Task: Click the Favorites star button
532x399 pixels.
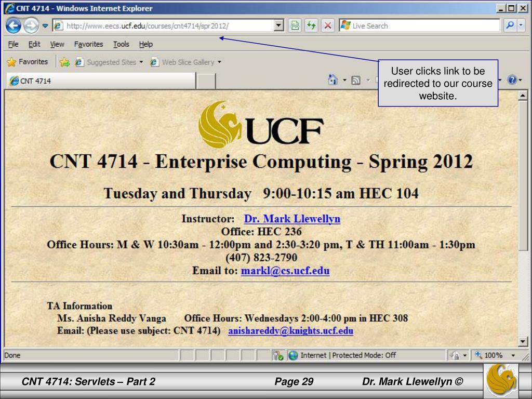Action: (x=28, y=62)
